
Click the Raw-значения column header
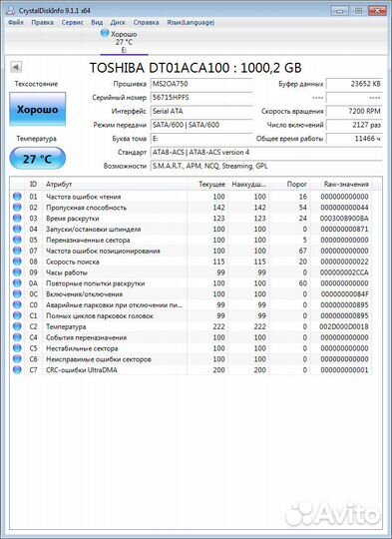click(341, 185)
